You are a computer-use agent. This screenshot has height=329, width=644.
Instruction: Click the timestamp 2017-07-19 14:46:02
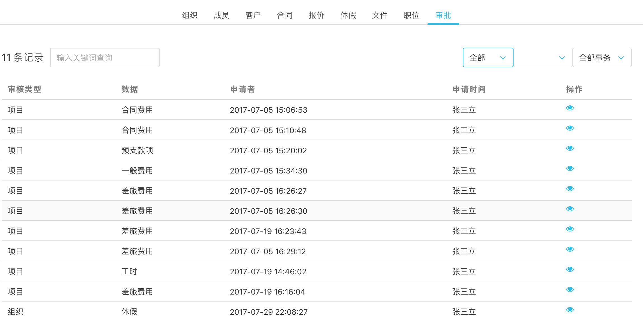click(268, 272)
